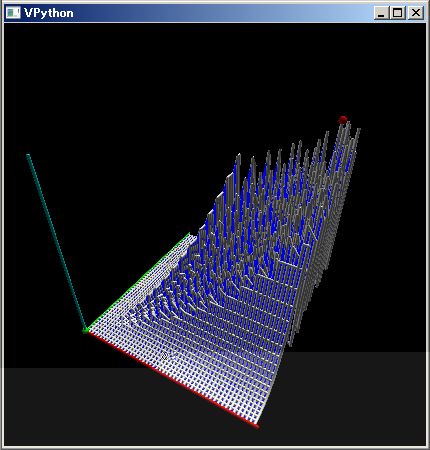
Task: Click the VPython window icon in title bar
Action: click(13, 13)
